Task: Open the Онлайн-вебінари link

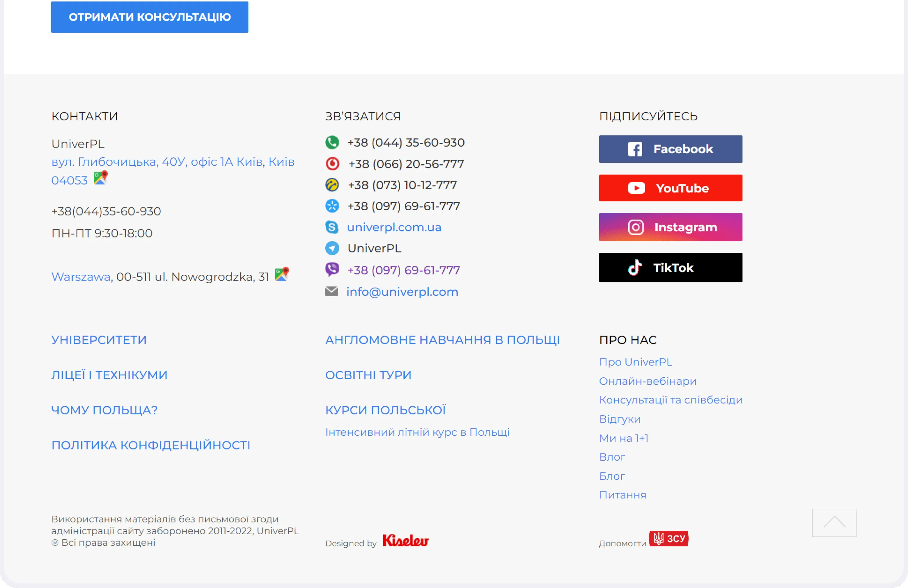Action: (x=648, y=381)
